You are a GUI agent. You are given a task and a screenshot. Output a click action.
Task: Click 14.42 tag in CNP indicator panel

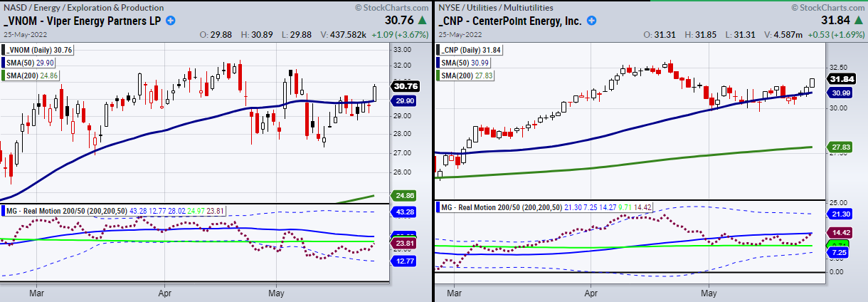pyautogui.click(x=840, y=232)
